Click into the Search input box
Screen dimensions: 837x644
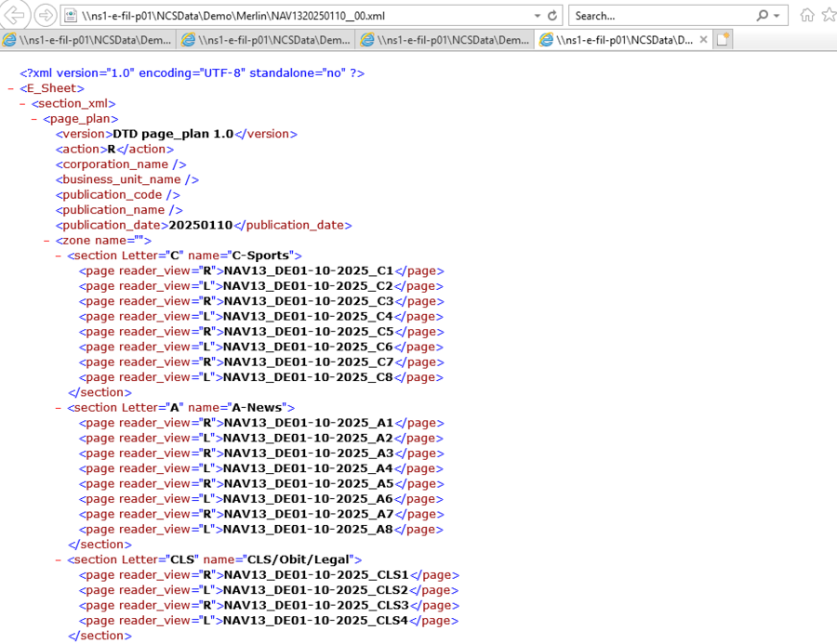[x=660, y=16]
